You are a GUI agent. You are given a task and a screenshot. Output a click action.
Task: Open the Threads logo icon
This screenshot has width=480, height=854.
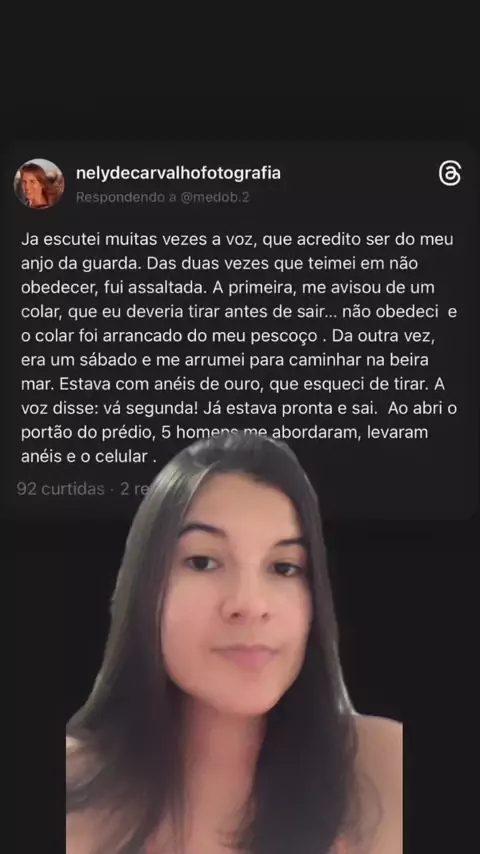point(449,173)
